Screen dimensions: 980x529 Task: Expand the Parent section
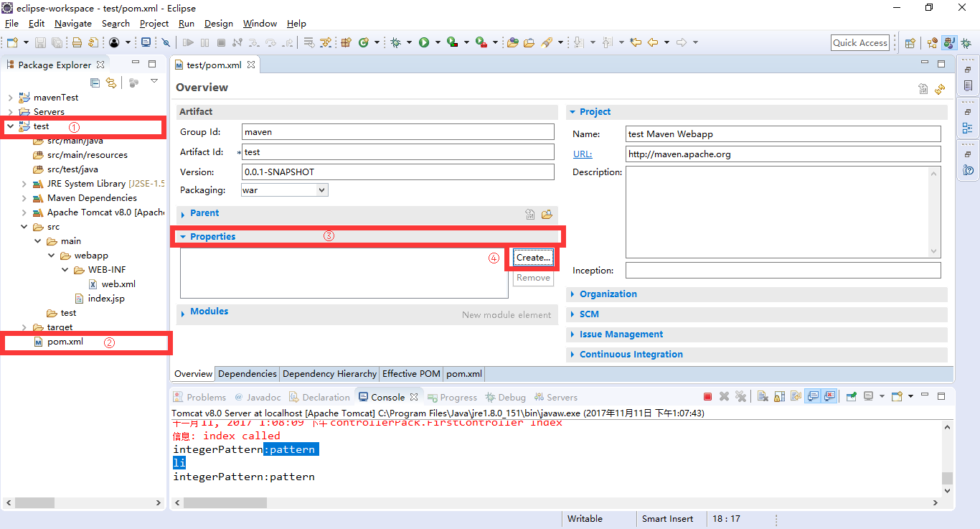183,214
